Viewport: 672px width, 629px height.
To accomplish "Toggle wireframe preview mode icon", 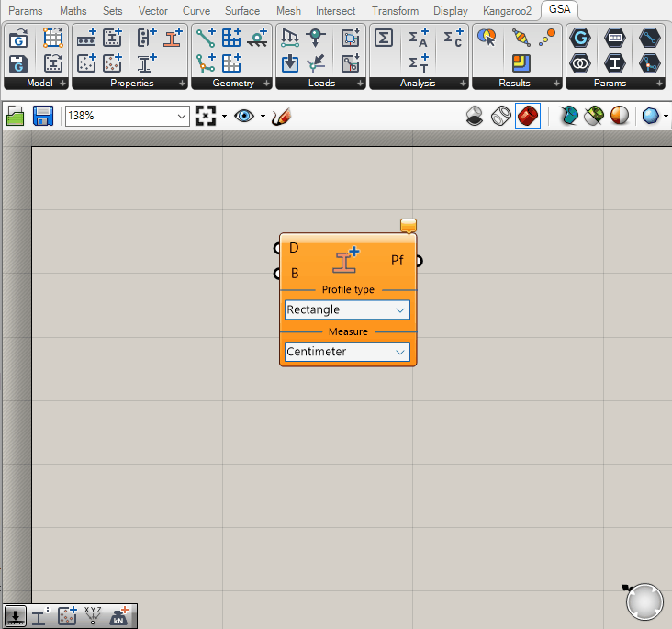I will point(501,117).
